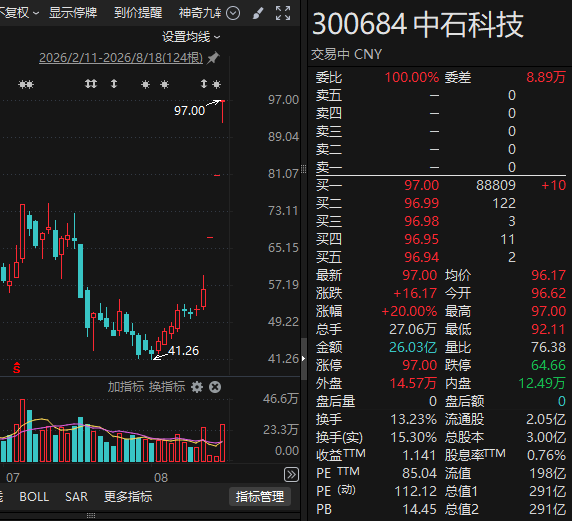Click 加指标 to add indicator
The image size is (572, 521).
click(x=126, y=387)
